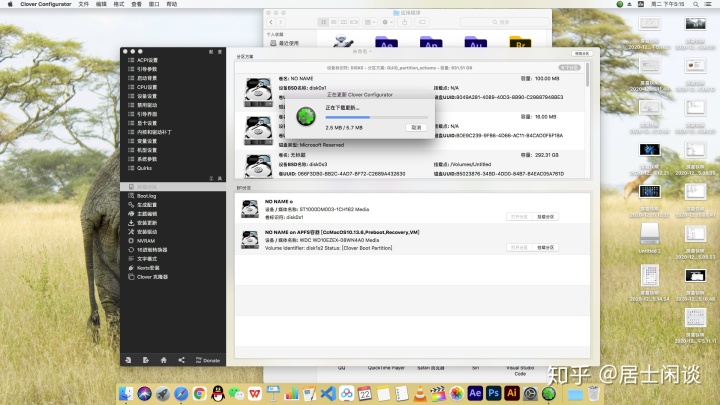Screen dimensions: 720x405
Task: Open the Trash in the Dock
Action: click(593, 394)
